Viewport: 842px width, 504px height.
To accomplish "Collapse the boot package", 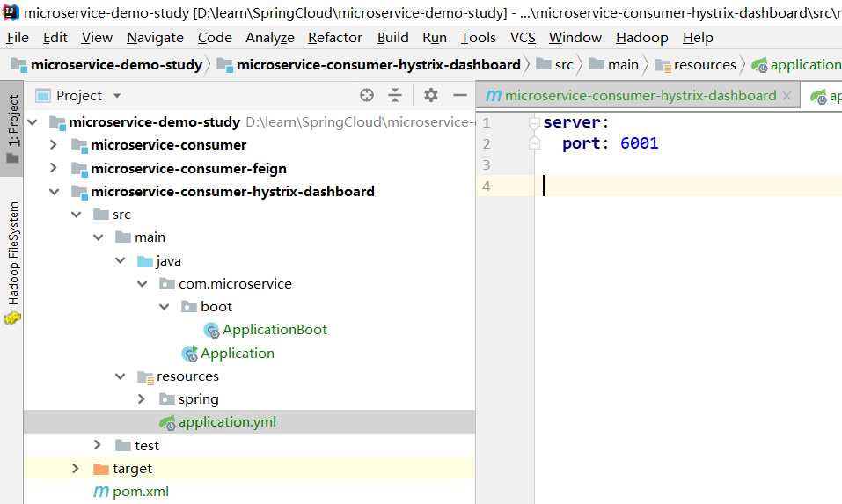I will [165, 307].
